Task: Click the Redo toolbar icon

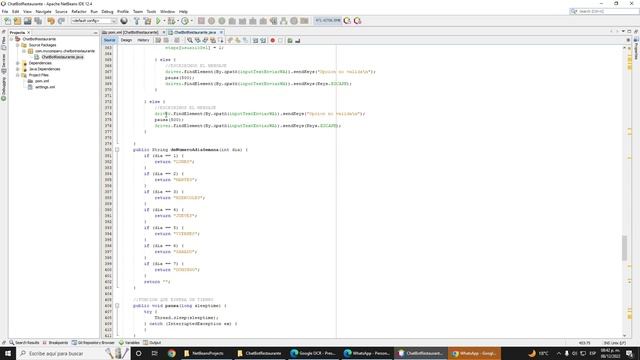Action: click(x=61, y=21)
